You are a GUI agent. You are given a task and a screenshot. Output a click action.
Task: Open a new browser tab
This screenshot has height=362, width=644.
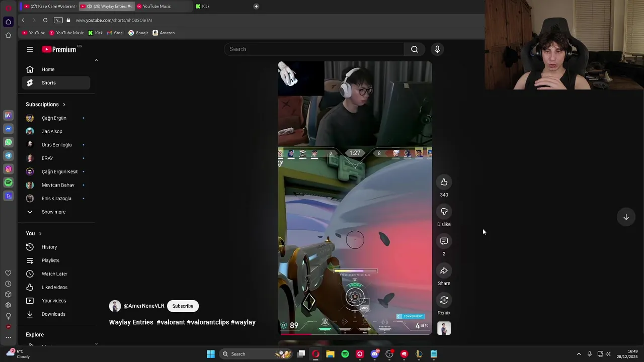(x=256, y=6)
